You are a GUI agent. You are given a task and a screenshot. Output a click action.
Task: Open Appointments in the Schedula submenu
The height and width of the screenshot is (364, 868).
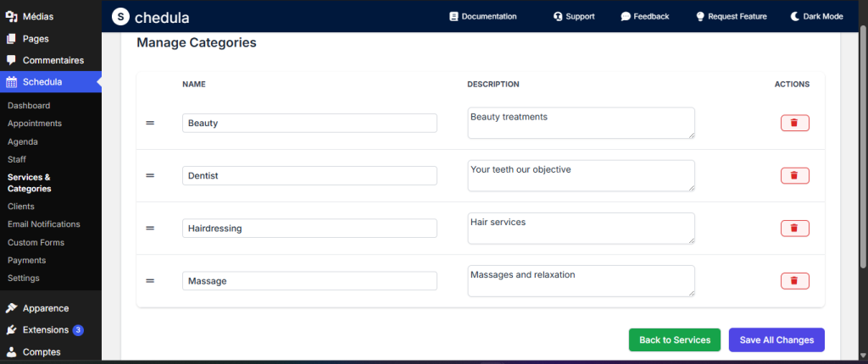(x=34, y=124)
